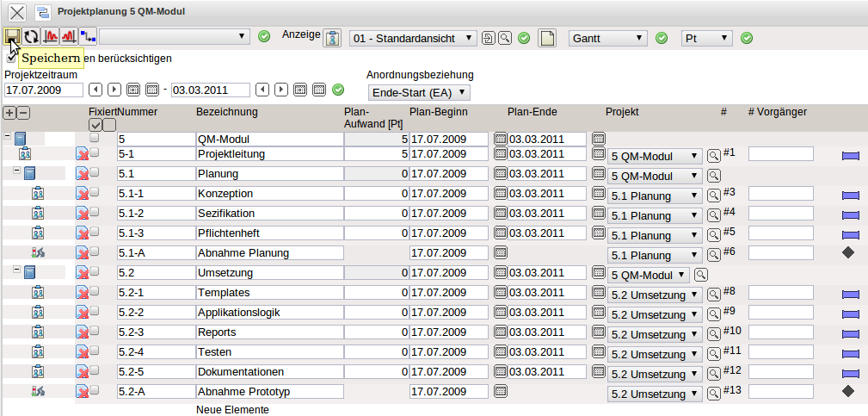
Task: Click the blue dependency link icon in the toolbar
Action: coord(88,36)
